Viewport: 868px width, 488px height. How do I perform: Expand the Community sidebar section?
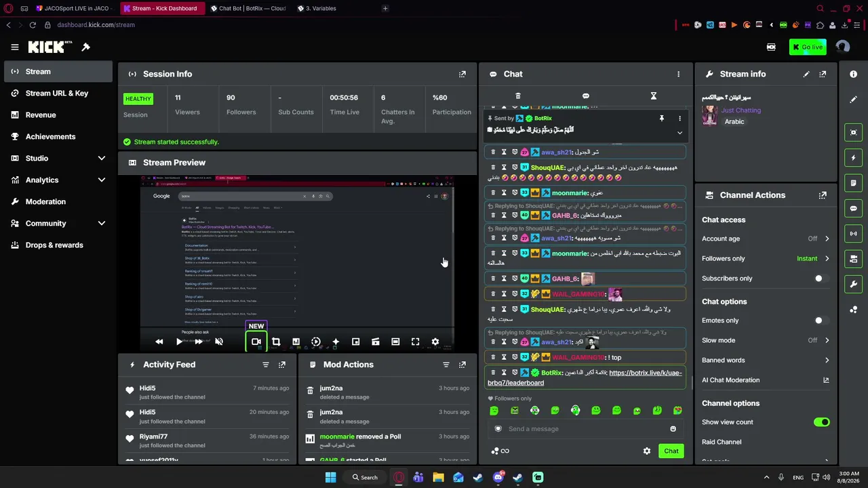[x=102, y=224]
